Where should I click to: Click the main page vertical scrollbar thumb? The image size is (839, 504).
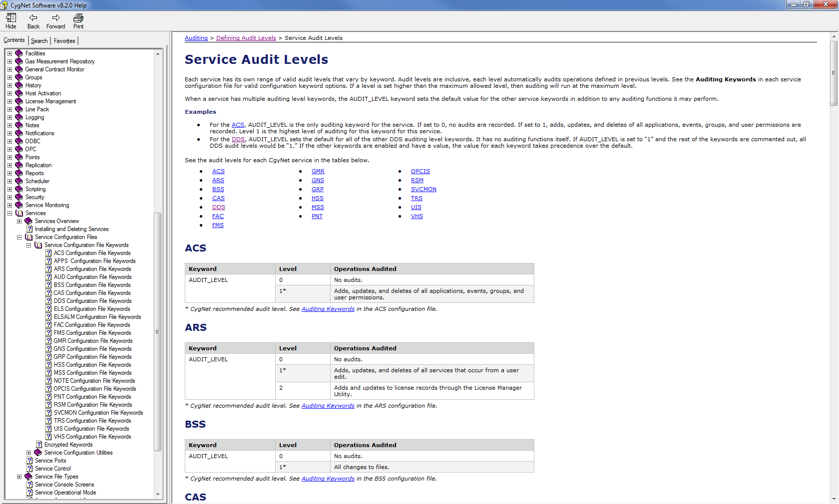coord(834,73)
